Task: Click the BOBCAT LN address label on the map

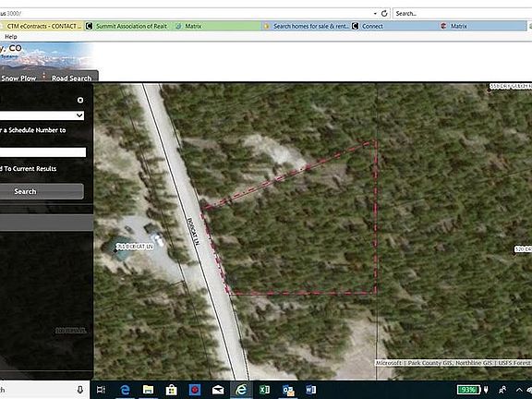Action: point(134,247)
